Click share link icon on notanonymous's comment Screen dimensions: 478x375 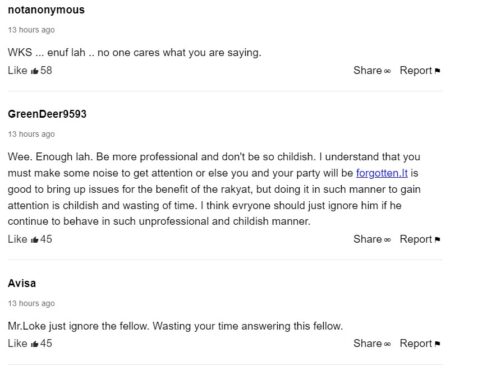click(387, 71)
